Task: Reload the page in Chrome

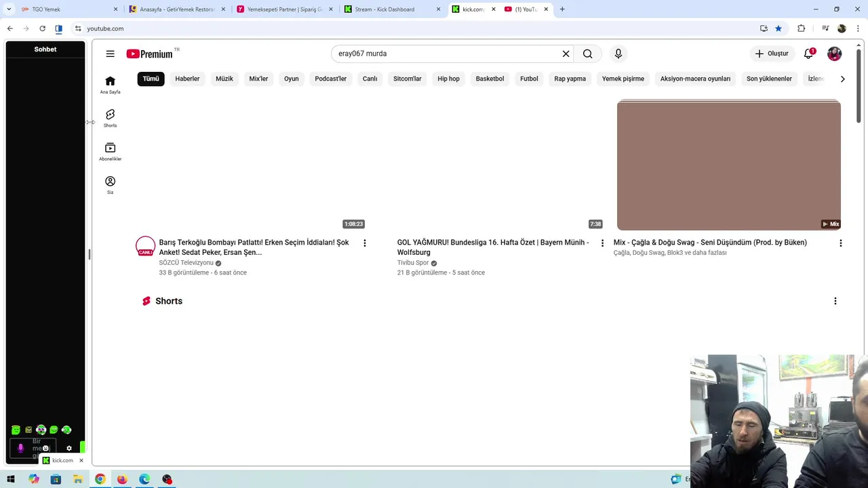Action: [x=42, y=28]
